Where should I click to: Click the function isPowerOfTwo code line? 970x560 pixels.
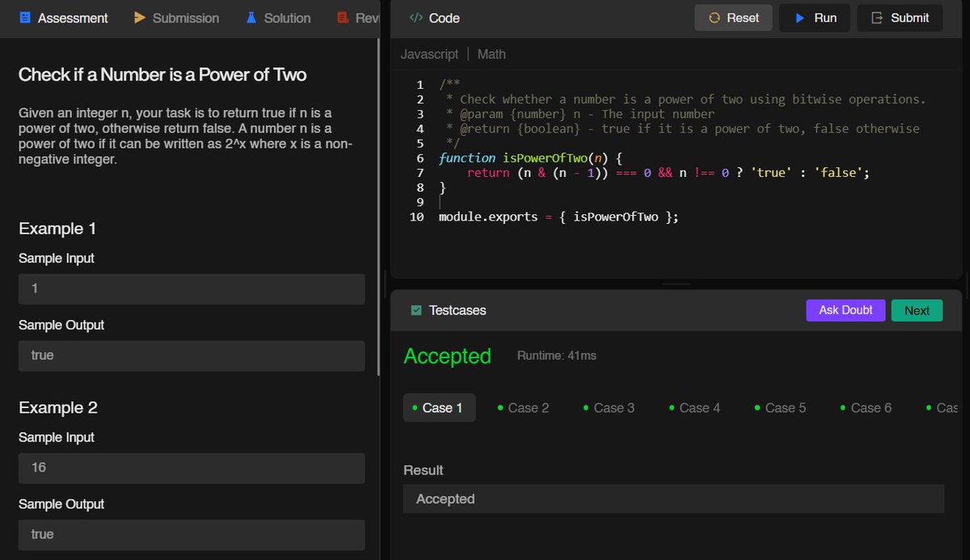point(530,158)
